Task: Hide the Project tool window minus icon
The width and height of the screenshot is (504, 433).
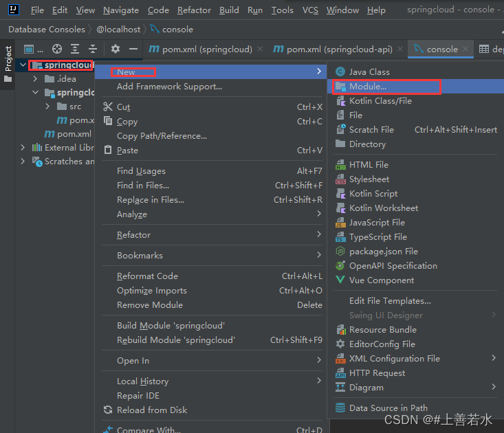Action: pos(133,49)
